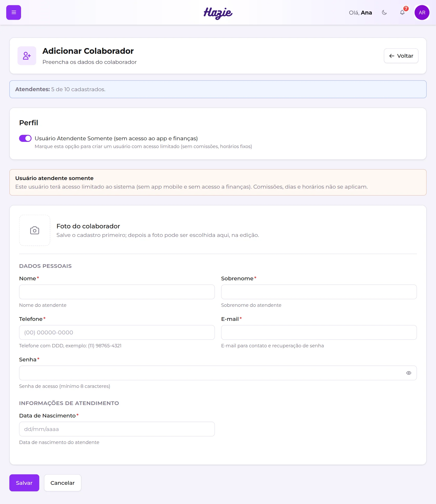Disable the Usuário Atendente Somente toggle
This screenshot has width=436, height=504.
pos(25,138)
